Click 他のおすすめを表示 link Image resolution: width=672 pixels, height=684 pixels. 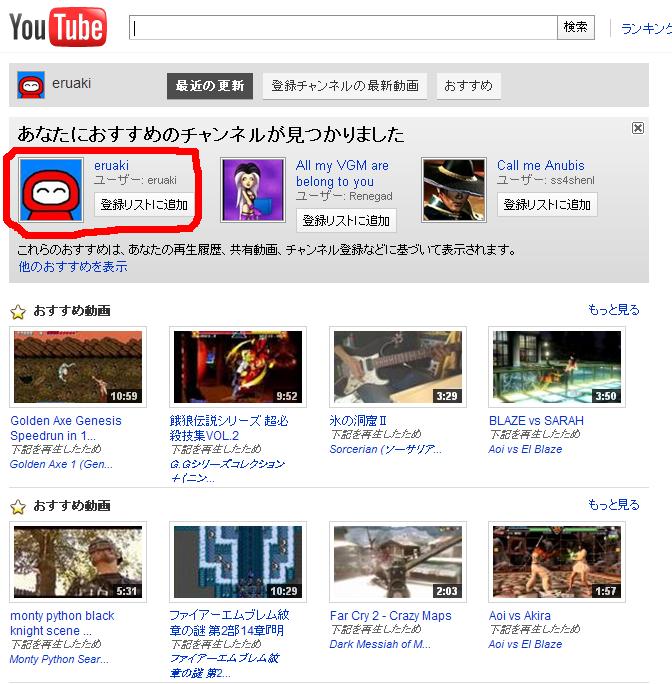point(73,267)
